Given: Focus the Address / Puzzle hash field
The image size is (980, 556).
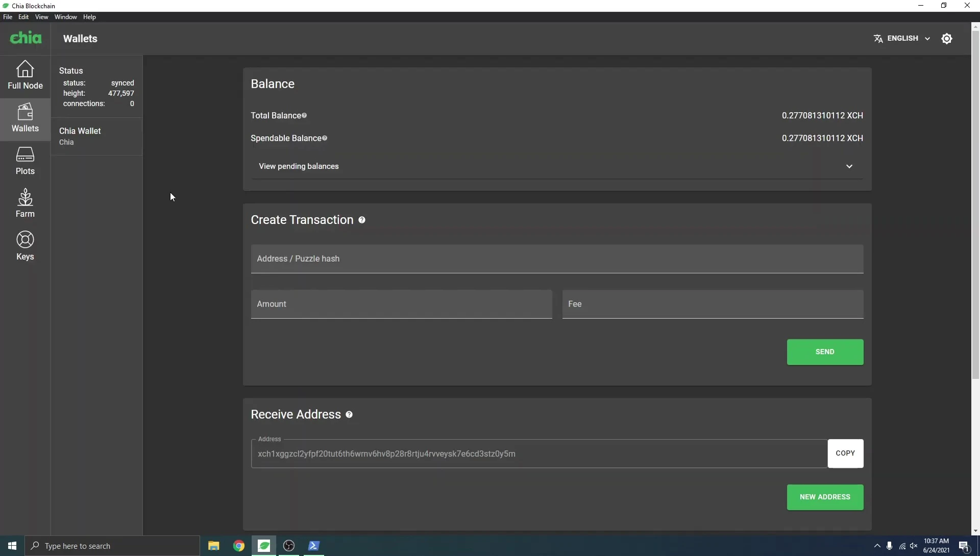Looking at the screenshot, I should pyautogui.click(x=557, y=259).
